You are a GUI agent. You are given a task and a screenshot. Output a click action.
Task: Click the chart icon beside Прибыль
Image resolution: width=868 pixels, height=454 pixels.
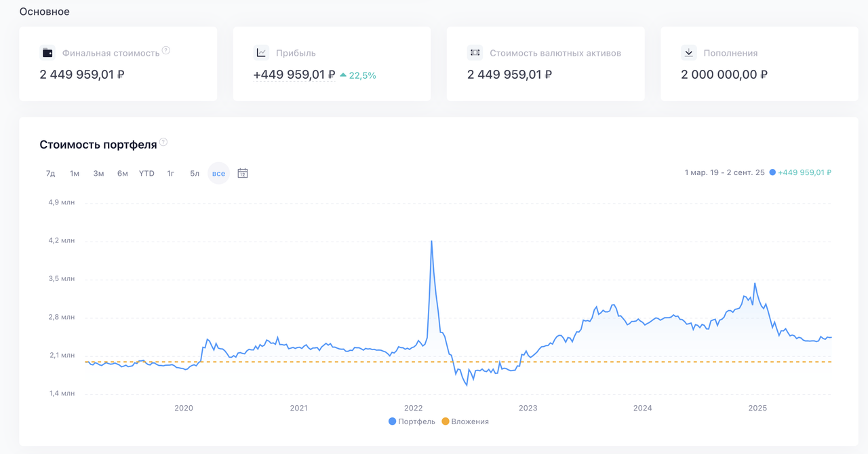(x=261, y=53)
